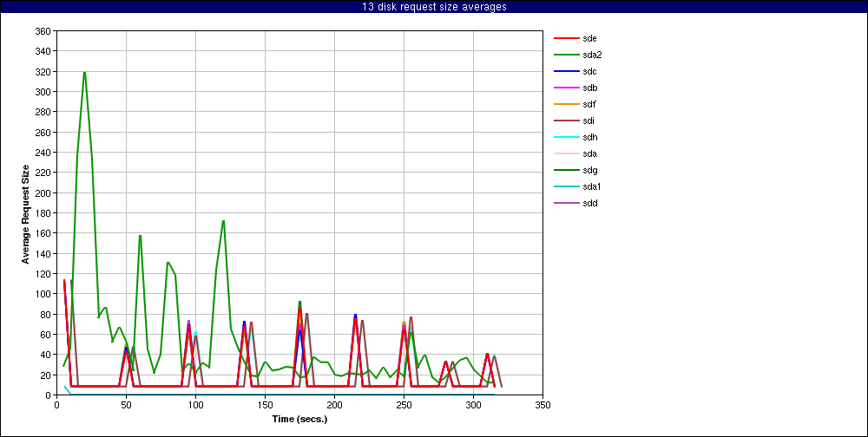This screenshot has width=868, height=437.
Task: Click the orange sdf legend color line
Action: 566,105
